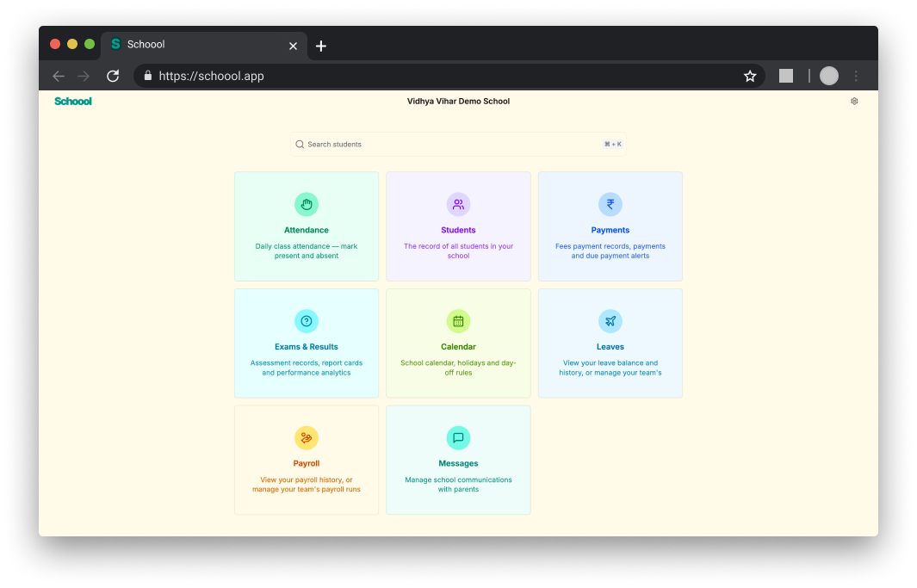This screenshot has height=588, width=917.
Task: Reload the page in the browser
Action: tap(113, 76)
